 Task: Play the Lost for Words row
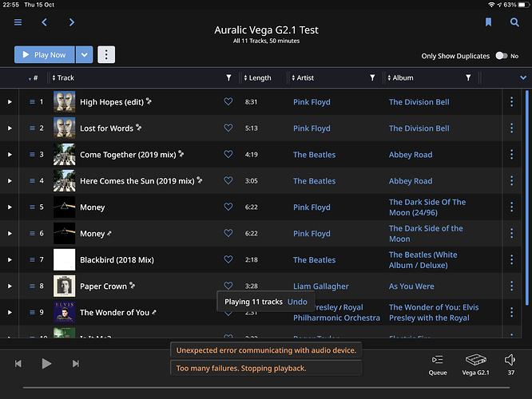(x=10, y=128)
